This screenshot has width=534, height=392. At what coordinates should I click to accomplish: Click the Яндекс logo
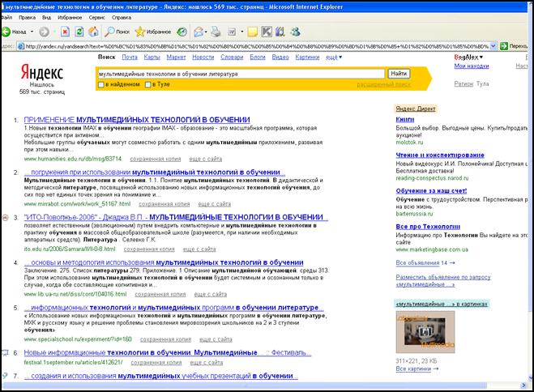pos(42,72)
